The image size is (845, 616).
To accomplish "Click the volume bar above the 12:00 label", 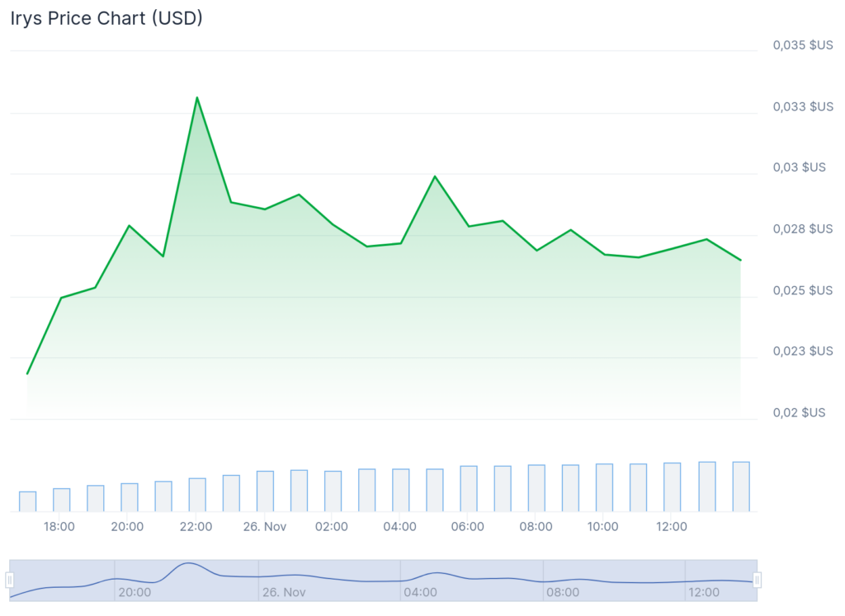I will [x=673, y=487].
